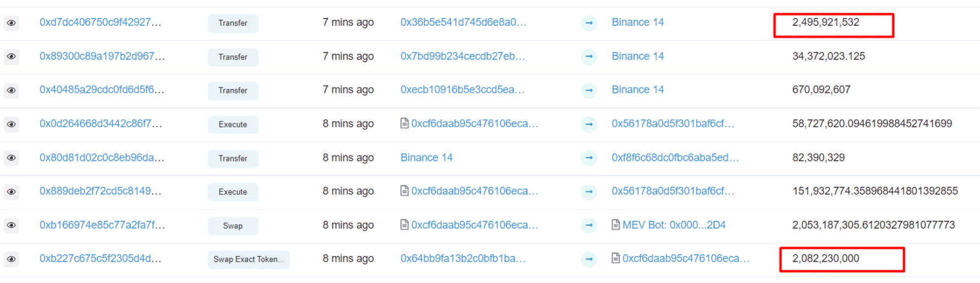The height and width of the screenshot is (283, 980).
Task: Open MEV Bot: 0x000...2D4 address
Action: 674,225
